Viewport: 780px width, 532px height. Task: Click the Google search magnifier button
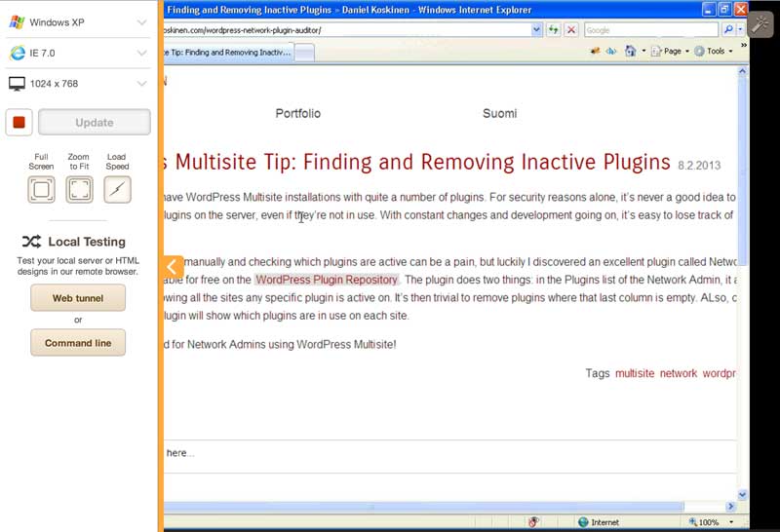click(x=727, y=30)
